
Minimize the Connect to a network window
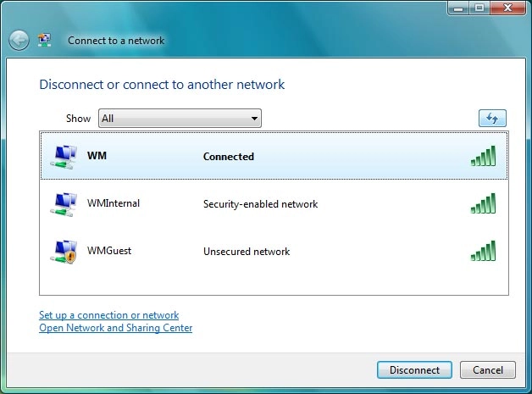click(458, 8)
